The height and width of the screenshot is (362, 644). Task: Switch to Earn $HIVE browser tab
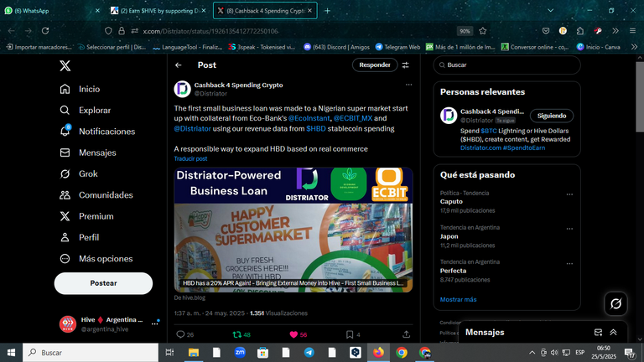tap(158, 11)
